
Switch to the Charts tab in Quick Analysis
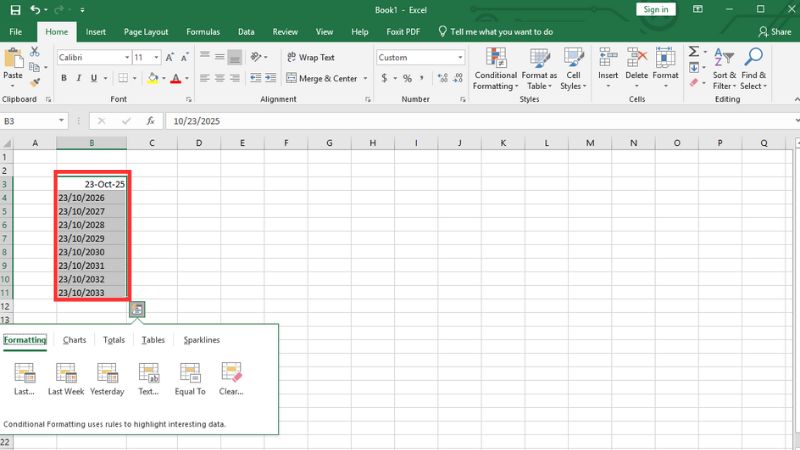74,340
